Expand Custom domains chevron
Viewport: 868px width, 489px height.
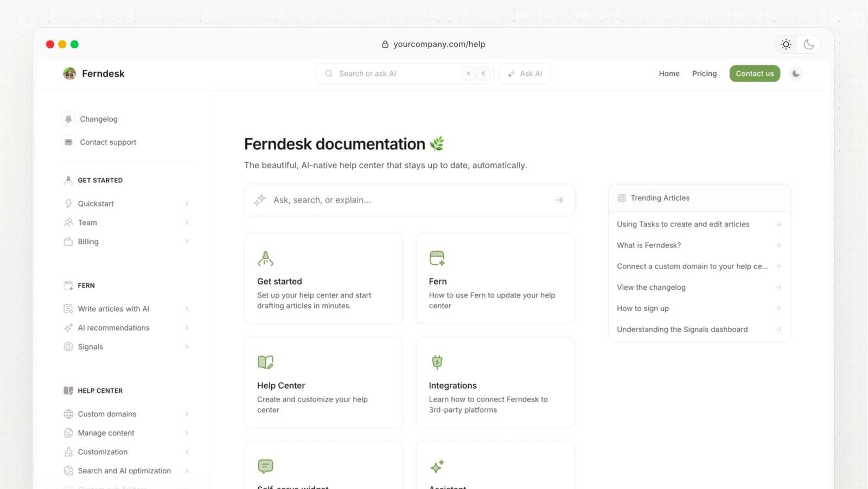tap(187, 414)
